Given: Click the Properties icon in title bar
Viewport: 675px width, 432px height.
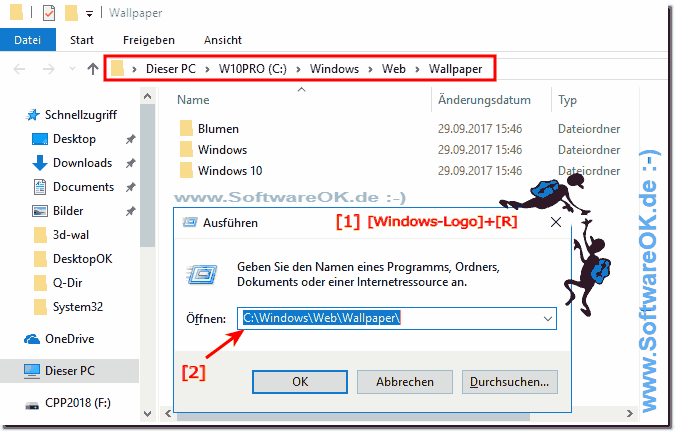Looking at the screenshot, I should pyautogui.click(x=49, y=13).
